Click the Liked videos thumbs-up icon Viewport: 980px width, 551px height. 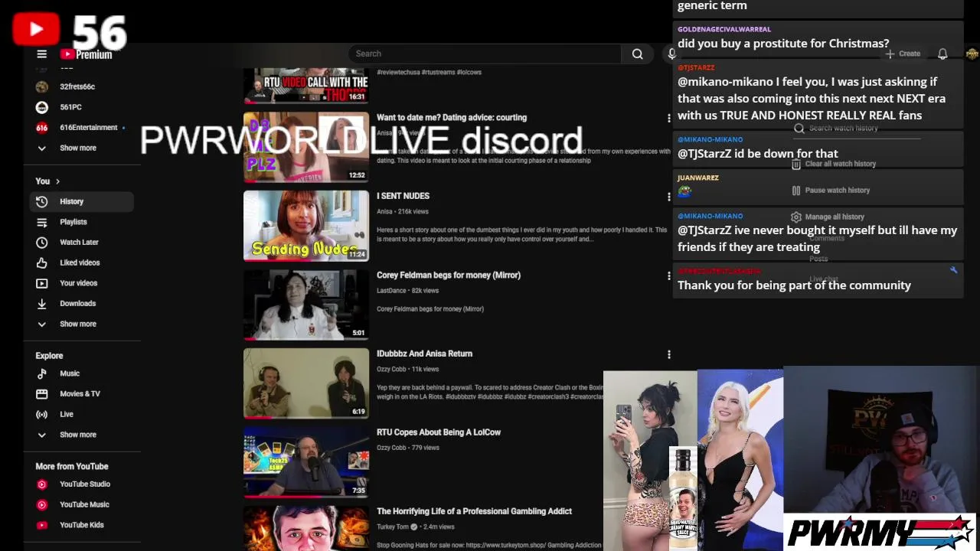coord(42,262)
